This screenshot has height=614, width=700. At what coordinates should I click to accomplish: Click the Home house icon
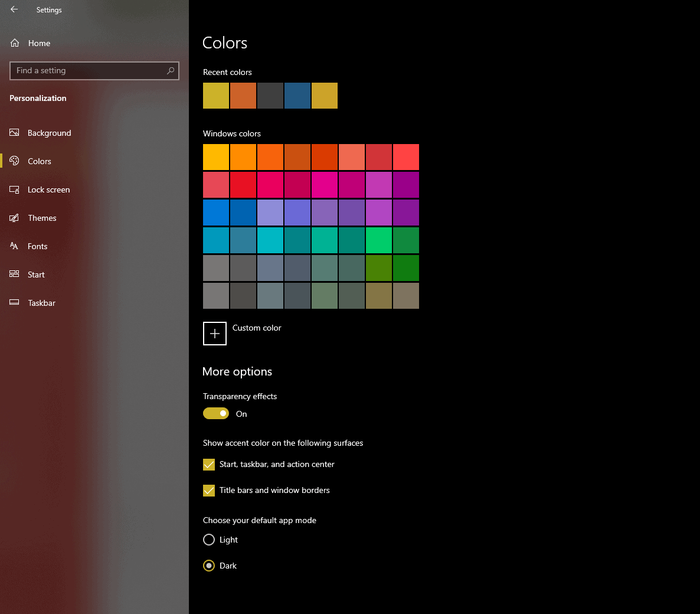15,43
